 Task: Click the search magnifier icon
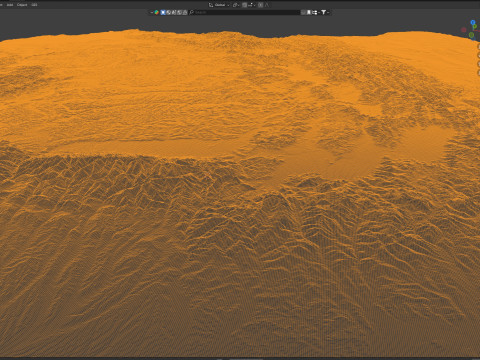pos(192,12)
